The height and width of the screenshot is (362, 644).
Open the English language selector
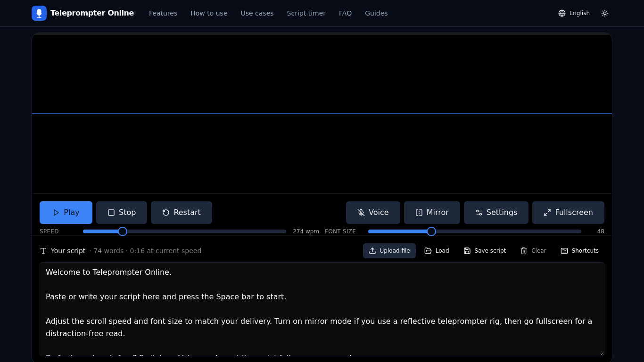(x=574, y=13)
